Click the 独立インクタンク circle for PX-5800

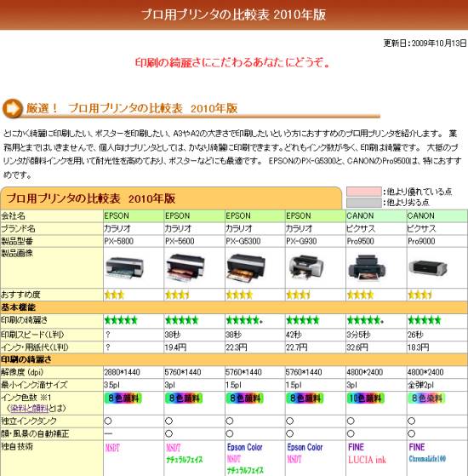click(108, 421)
